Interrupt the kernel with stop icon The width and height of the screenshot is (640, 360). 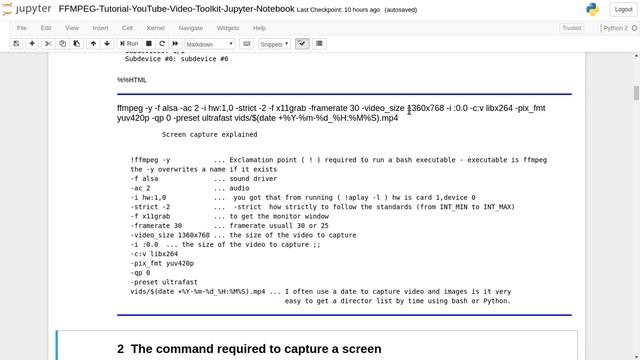tap(149, 44)
